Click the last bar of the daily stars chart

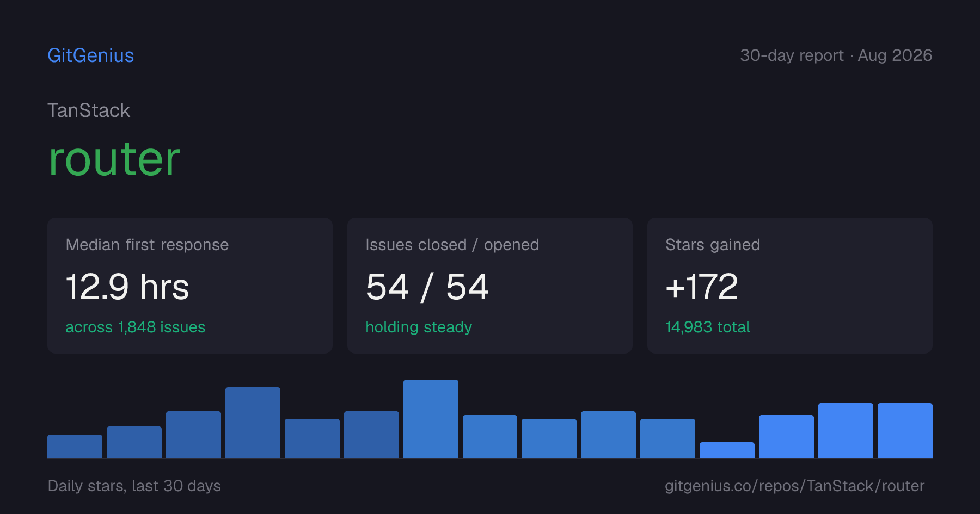pos(905,430)
